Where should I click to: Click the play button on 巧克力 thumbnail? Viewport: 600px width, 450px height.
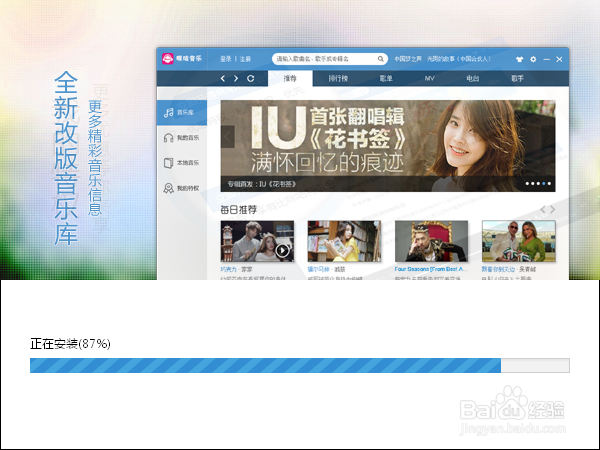click(x=282, y=251)
